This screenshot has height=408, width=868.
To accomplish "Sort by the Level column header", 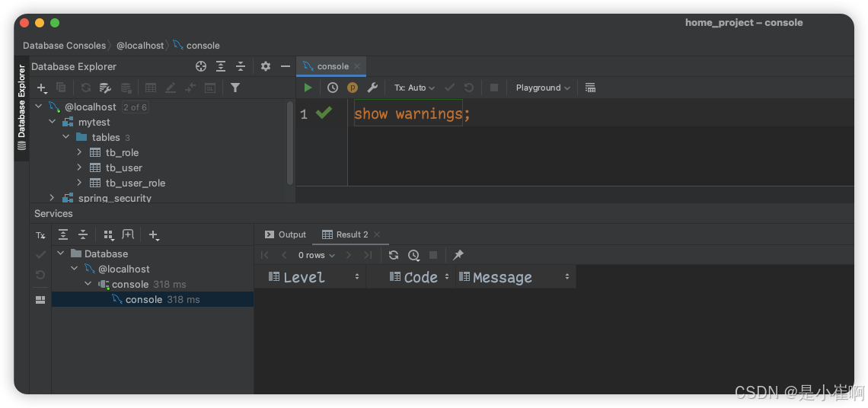I will point(310,276).
